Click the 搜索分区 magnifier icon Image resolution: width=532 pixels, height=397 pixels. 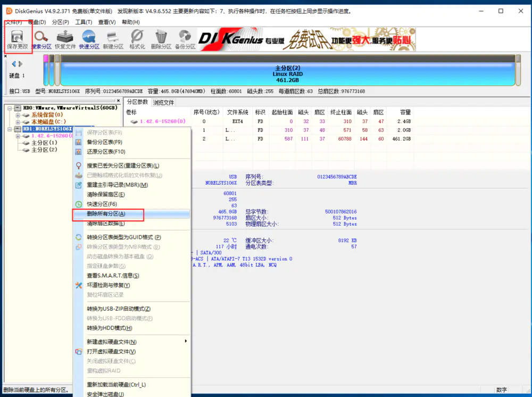coord(41,36)
